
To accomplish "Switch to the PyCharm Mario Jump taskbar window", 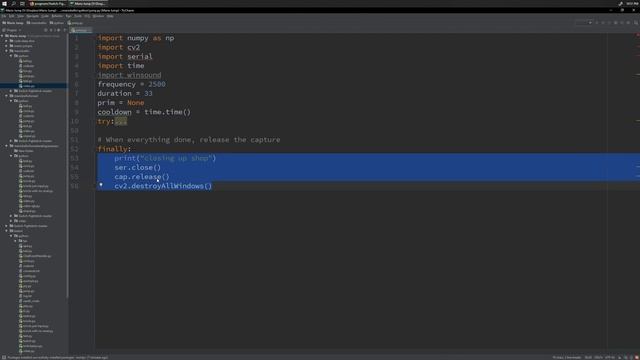I will click(88, 4).
